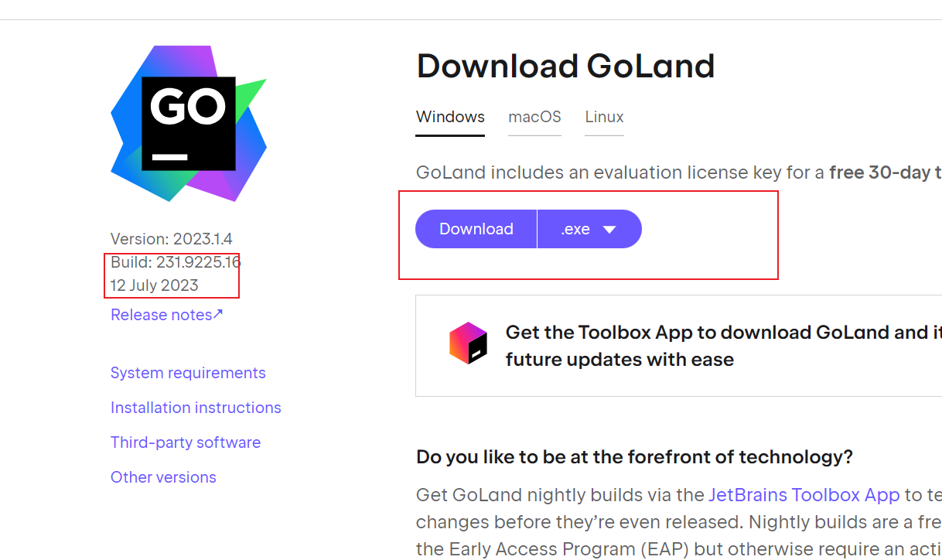This screenshot has width=942, height=560.
Task: Click the 12 July 2023 date
Action: 155,285
